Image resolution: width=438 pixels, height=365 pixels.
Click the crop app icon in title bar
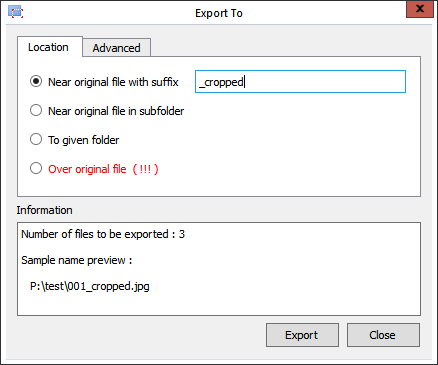(15, 12)
